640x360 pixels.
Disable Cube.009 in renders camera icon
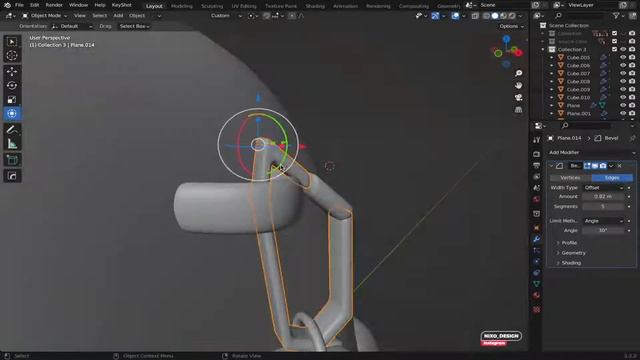[x=632, y=89]
